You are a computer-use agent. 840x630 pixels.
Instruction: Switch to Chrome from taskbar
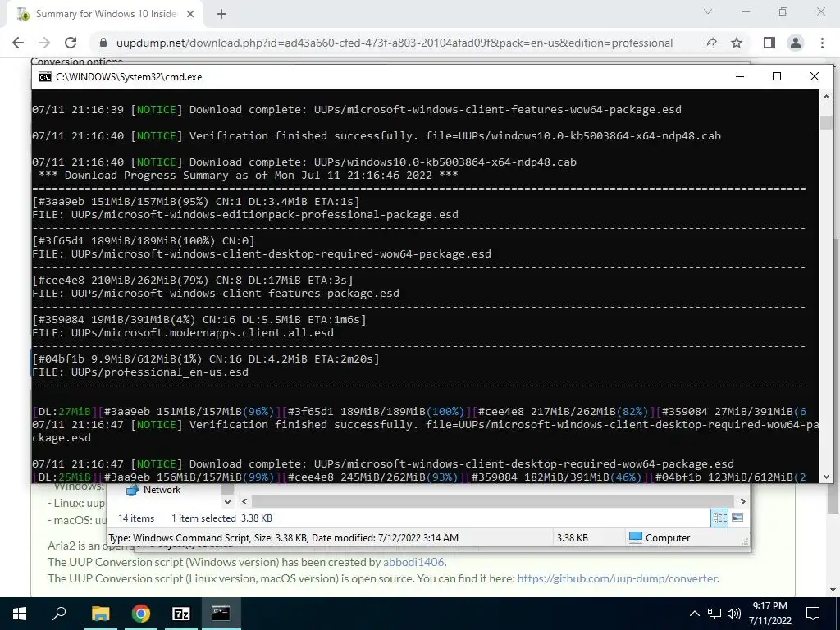[141, 614]
